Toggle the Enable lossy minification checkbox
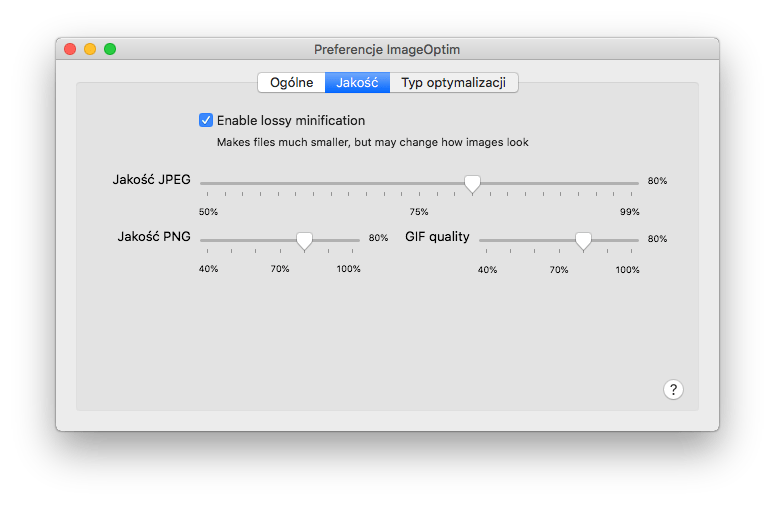This screenshot has width=775, height=505. pyautogui.click(x=206, y=120)
